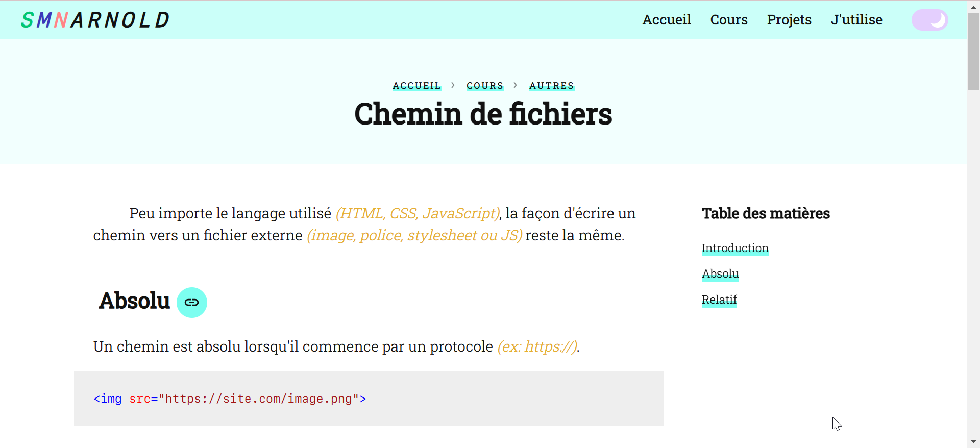Click the Chemin de fichiers page title
This screenshot has width=980, height=448.
483,114
